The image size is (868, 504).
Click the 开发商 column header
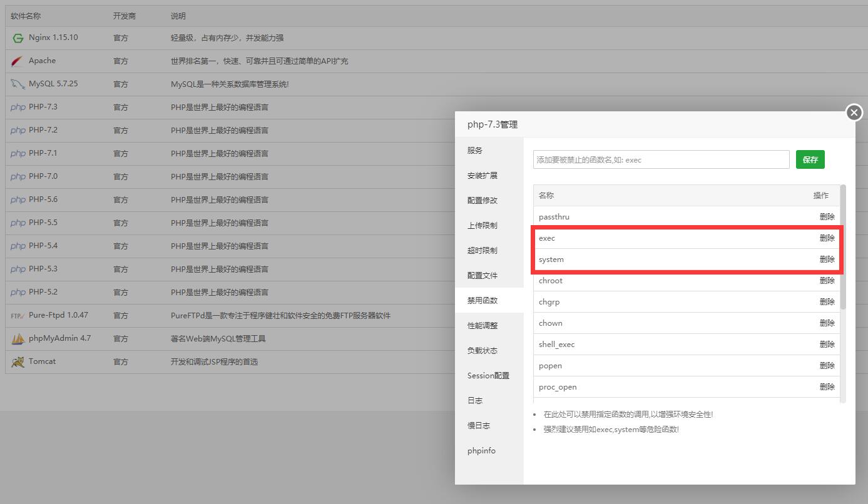[125, 16]
